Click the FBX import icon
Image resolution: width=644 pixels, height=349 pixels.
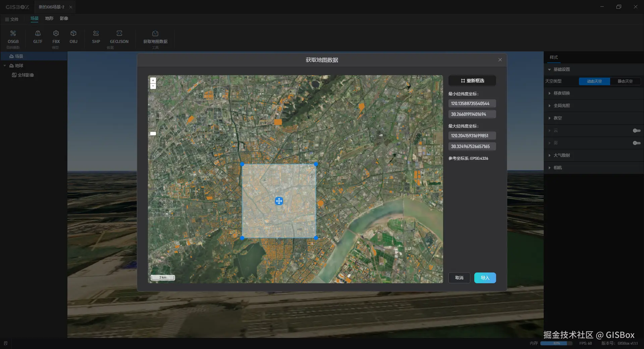(x=56, y=34)
